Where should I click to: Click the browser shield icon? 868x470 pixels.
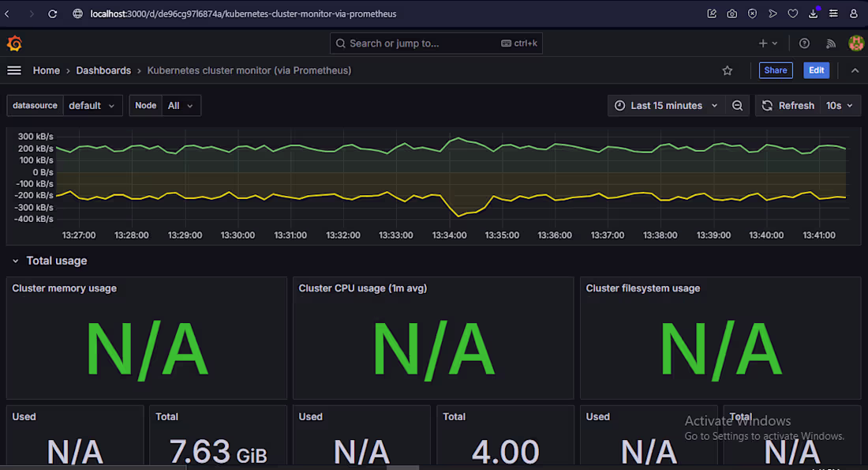[x=752, y=14]
